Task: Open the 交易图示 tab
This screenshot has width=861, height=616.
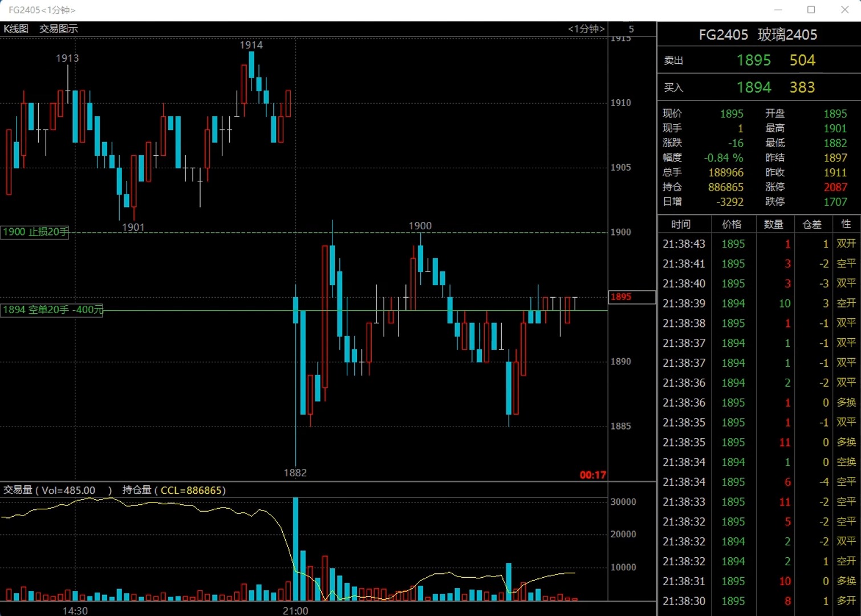Action: (x=59, y=29)
